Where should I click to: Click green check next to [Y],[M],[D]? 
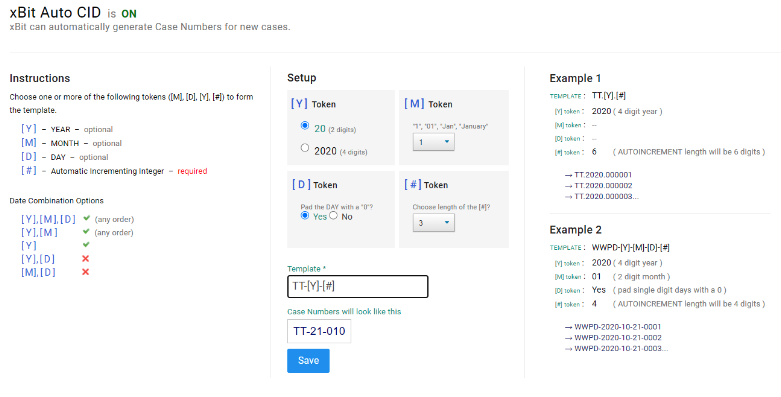tap(86, 218)
